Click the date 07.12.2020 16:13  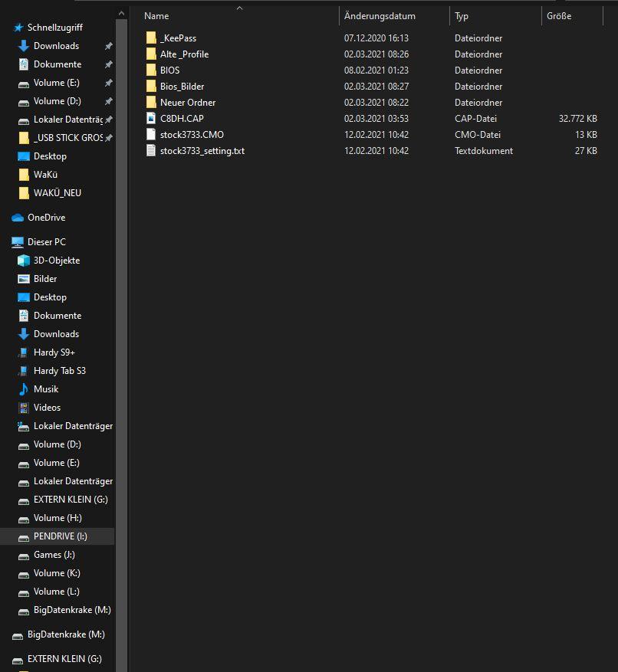(x=376, y=38)
